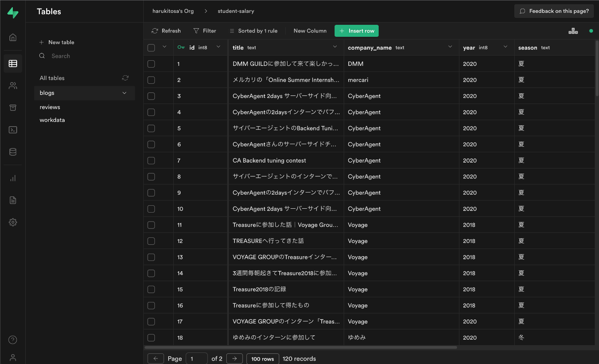Click the mercari company cell
The height and width of the screenshot is (364, 599).
402,80
